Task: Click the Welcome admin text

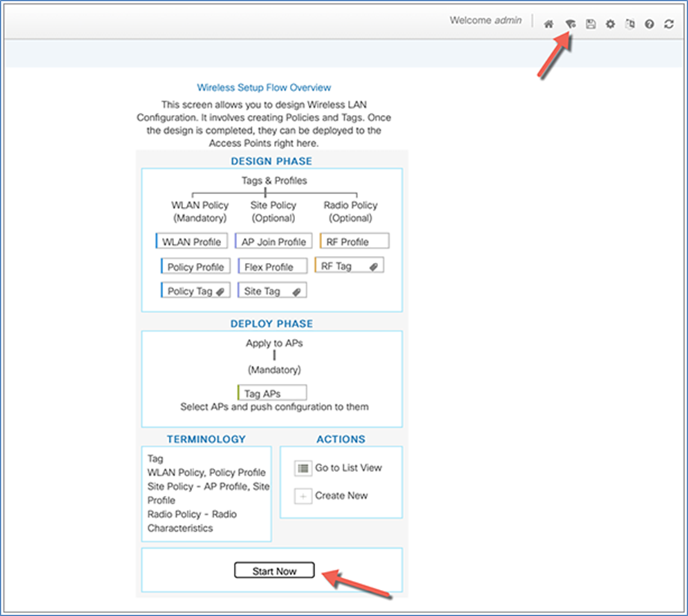Action: click(486, 20)
